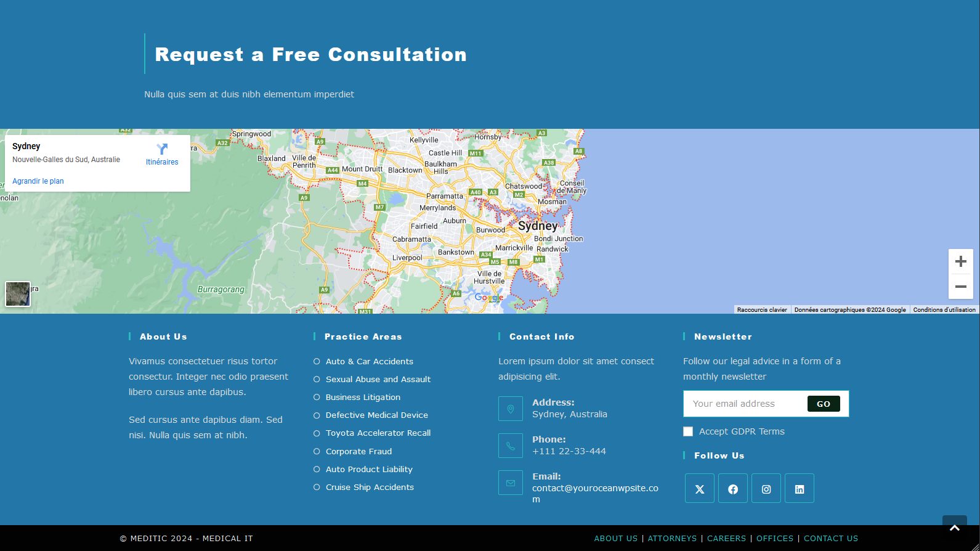Open the LinkedIn social icon
This screenshot has width=980, height=551.
tap(800, 489)
